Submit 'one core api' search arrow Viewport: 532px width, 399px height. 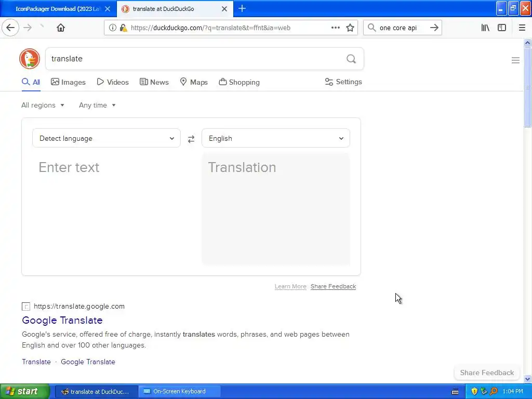(x=434, y=28)
